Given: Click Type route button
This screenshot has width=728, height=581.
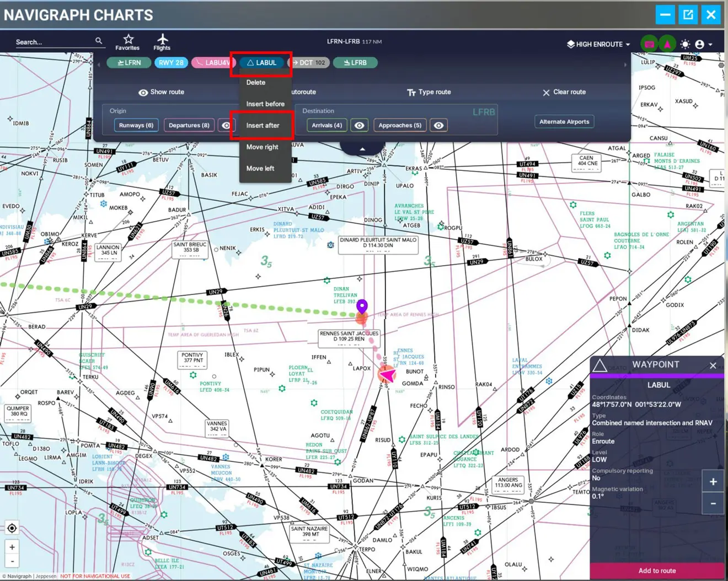Looking at the screenshot, I should click(x=429, y=92).
